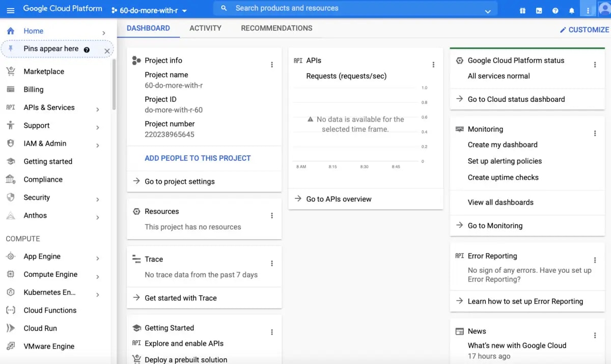Click the Billing card icon

[x=11, y=89]
